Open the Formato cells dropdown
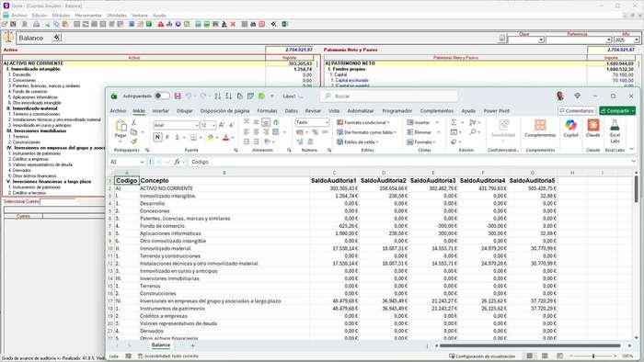Image resolution: width=644 pixels, height=362 pixels. (x=420, y=141)
